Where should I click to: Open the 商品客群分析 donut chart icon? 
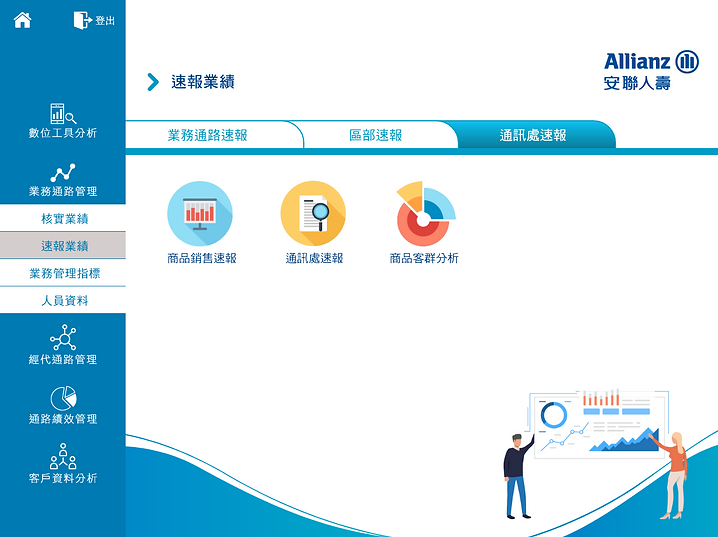coord(425,214)
